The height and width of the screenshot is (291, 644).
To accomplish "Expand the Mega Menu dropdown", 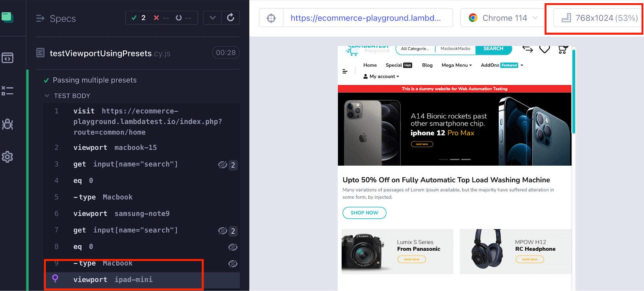I will pos(456,65).
